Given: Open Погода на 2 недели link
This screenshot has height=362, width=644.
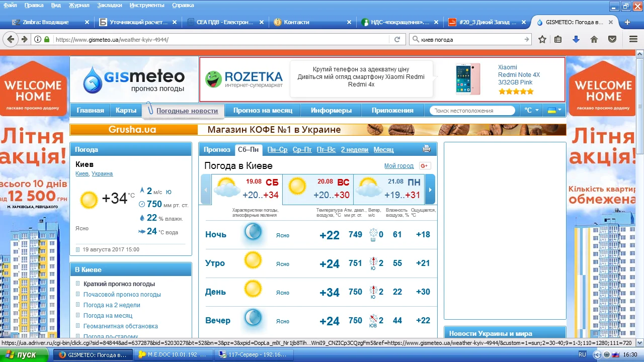Looking at the screenshot, I should (112, 305).
